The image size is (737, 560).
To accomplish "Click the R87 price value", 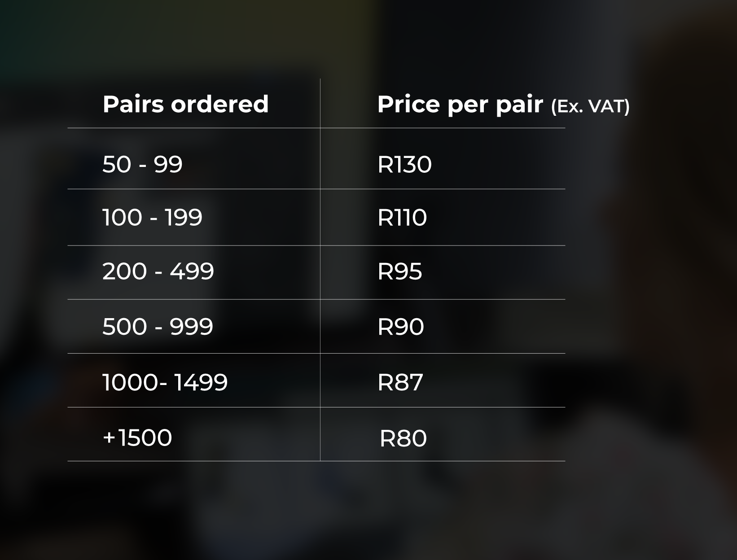I will coord(400,382).
